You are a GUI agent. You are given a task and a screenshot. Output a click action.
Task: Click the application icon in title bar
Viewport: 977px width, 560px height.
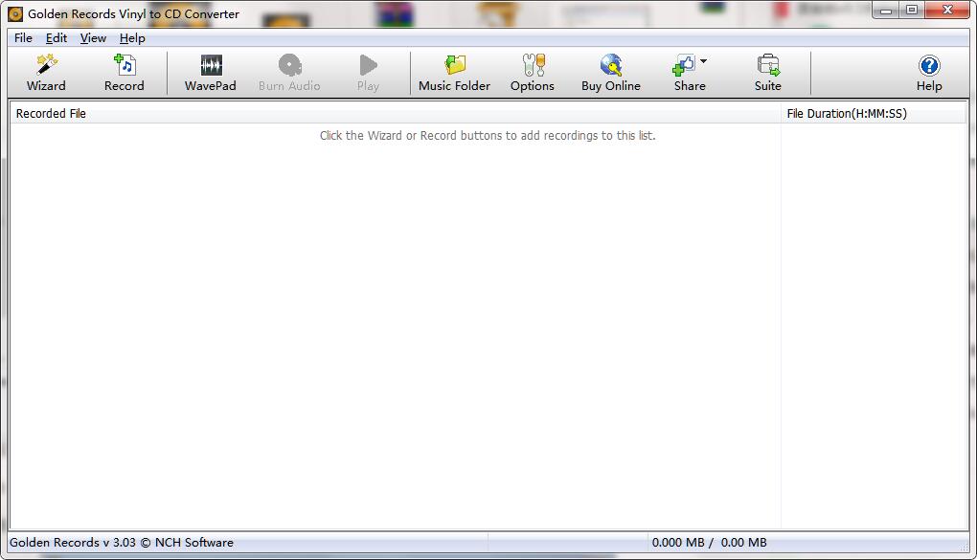(x=15, y=14)
